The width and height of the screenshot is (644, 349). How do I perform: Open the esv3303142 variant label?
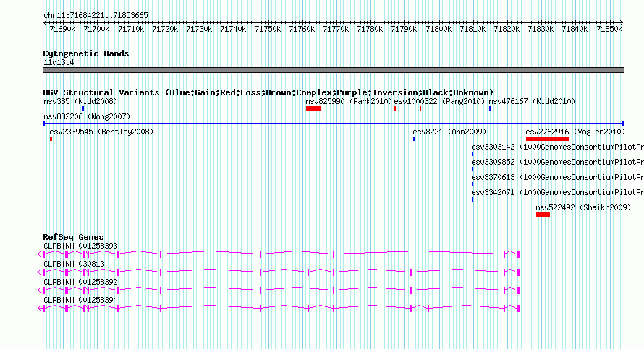[557, 147]
